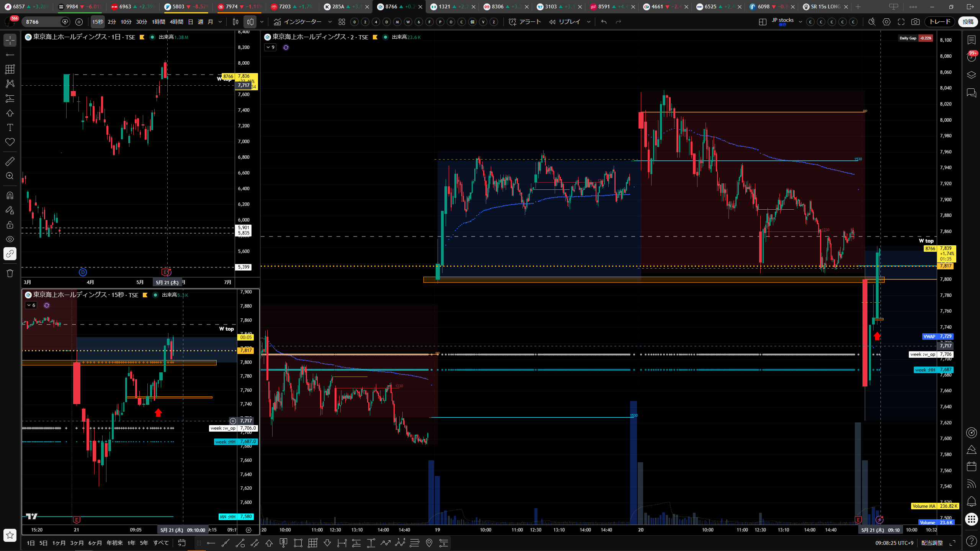This screenshot has height=551, width=980.
Task: Select the 30分 timeframe
Action: point(142,22)
